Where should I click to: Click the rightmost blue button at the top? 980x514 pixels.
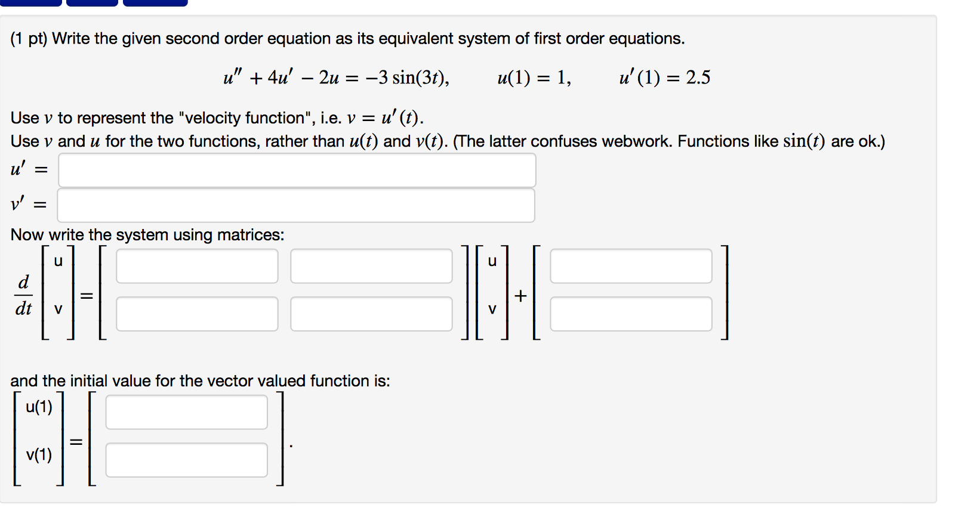tap(154, 2)
